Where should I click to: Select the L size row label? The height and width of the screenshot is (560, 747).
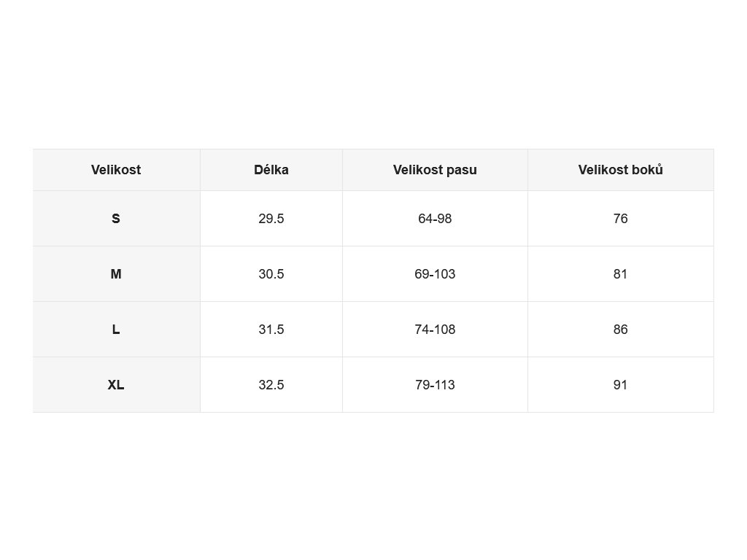(x=116, y=330)
